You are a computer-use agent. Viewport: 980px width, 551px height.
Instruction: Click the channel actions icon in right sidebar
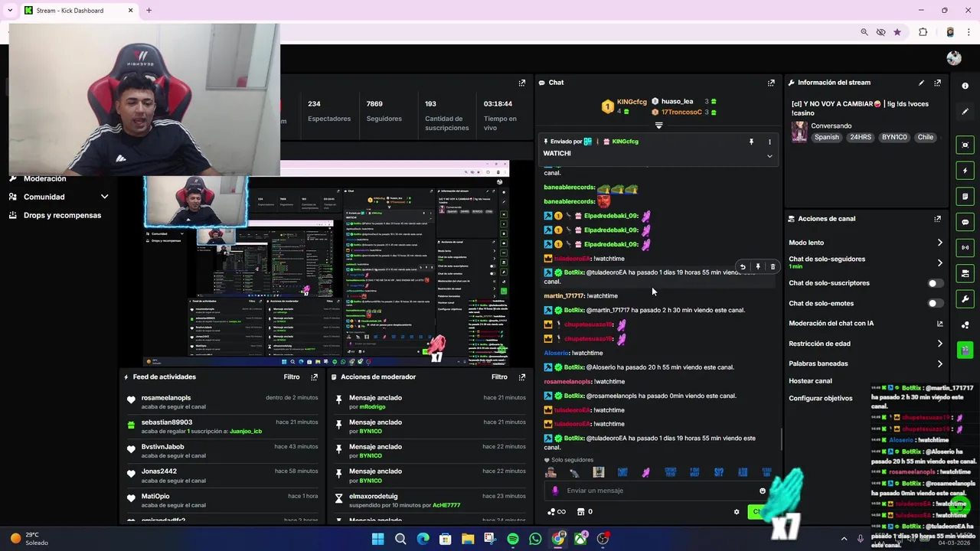click(x=965, y=273)
